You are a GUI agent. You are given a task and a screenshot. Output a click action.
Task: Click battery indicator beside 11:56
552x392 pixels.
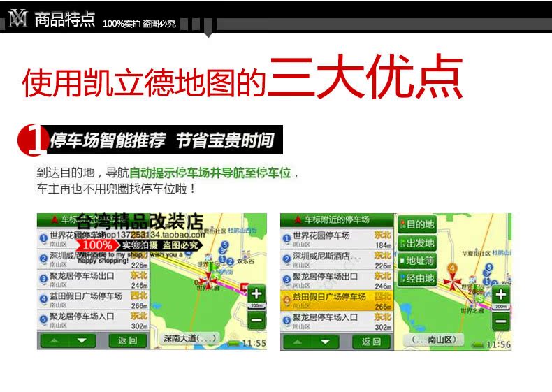477,345
